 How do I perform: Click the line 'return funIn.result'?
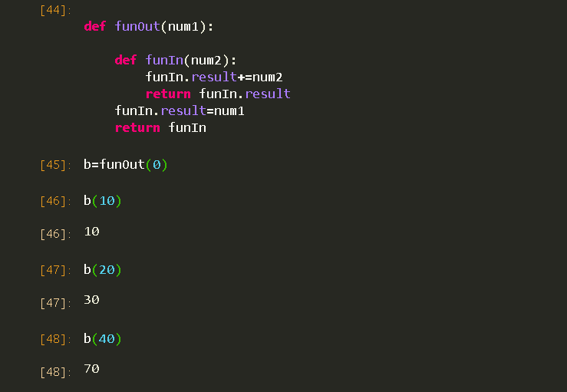(x=218, y=94)
